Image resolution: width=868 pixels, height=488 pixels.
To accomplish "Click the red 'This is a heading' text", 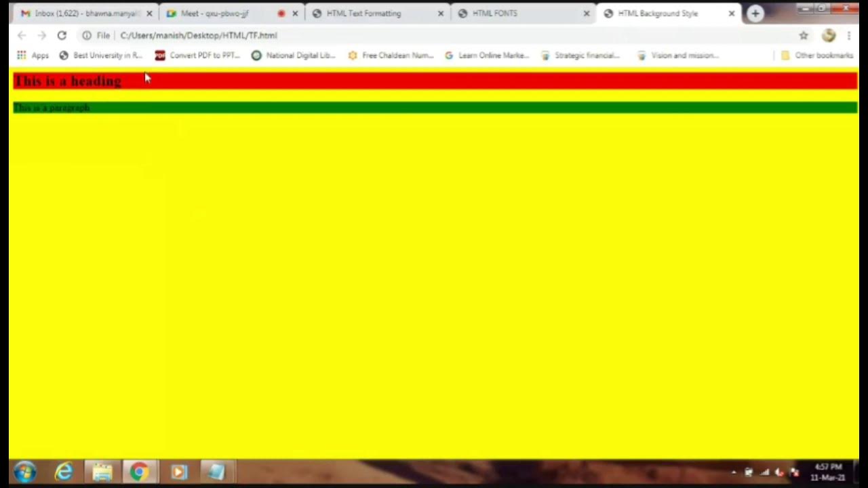I will 68,81.
